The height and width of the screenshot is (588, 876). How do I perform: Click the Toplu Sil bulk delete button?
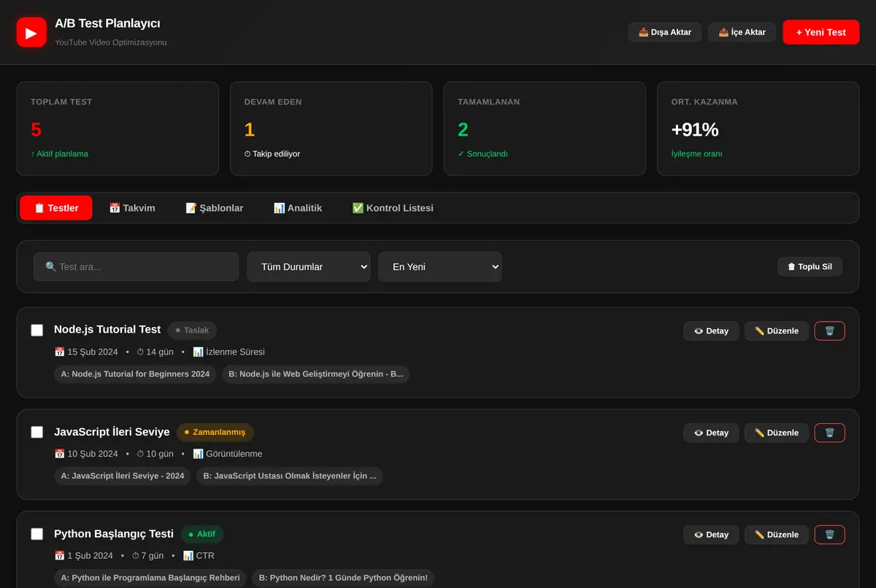pyautogui.click(x=810, y=267)
